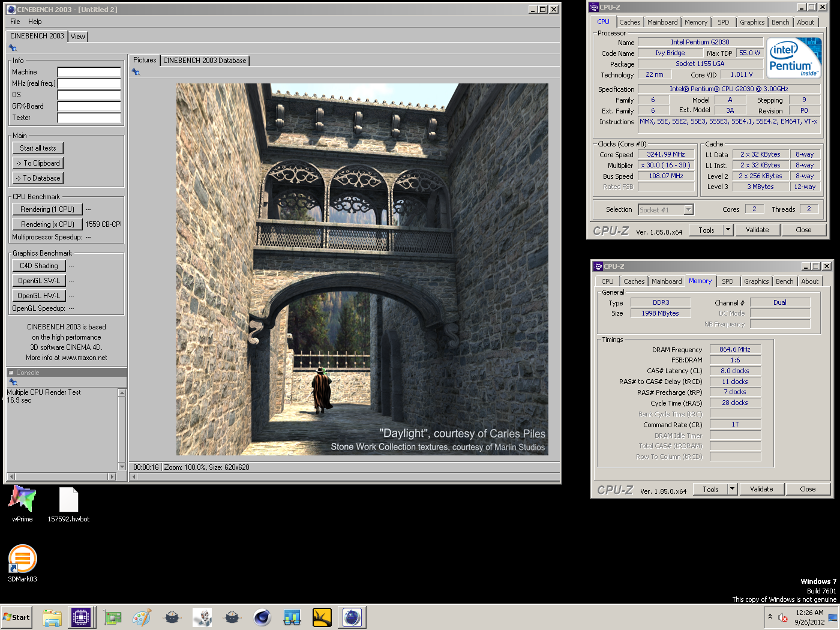
Task: Click the Console panel header square icon
Action: coord(11,373)
